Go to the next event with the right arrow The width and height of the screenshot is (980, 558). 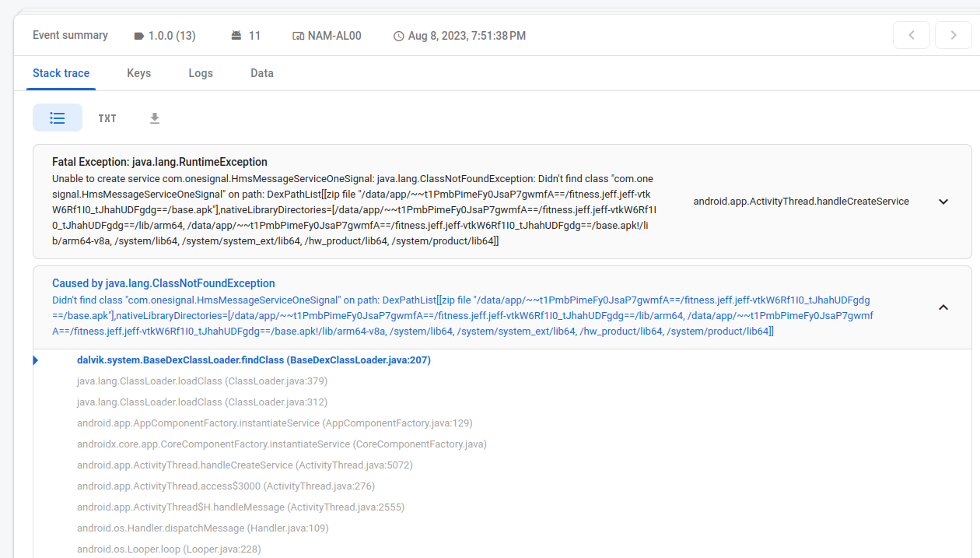[x=953, y=35]
